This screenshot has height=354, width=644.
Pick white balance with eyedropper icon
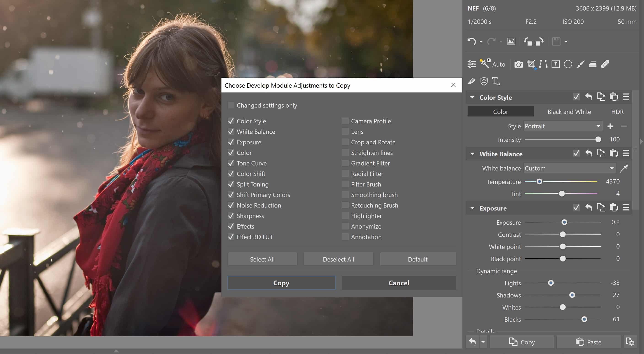(624, 168)
